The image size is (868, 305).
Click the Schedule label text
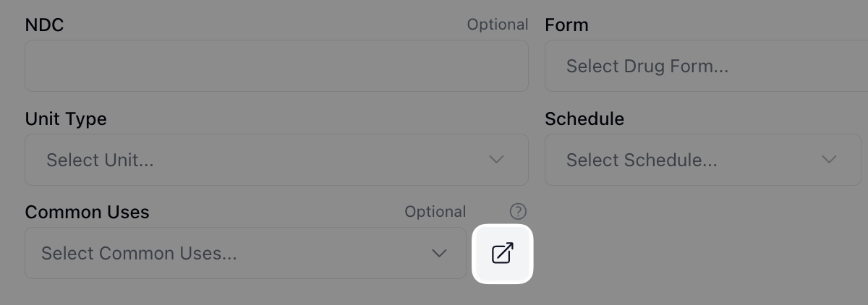pyautogui.click(x=584, y=119)
